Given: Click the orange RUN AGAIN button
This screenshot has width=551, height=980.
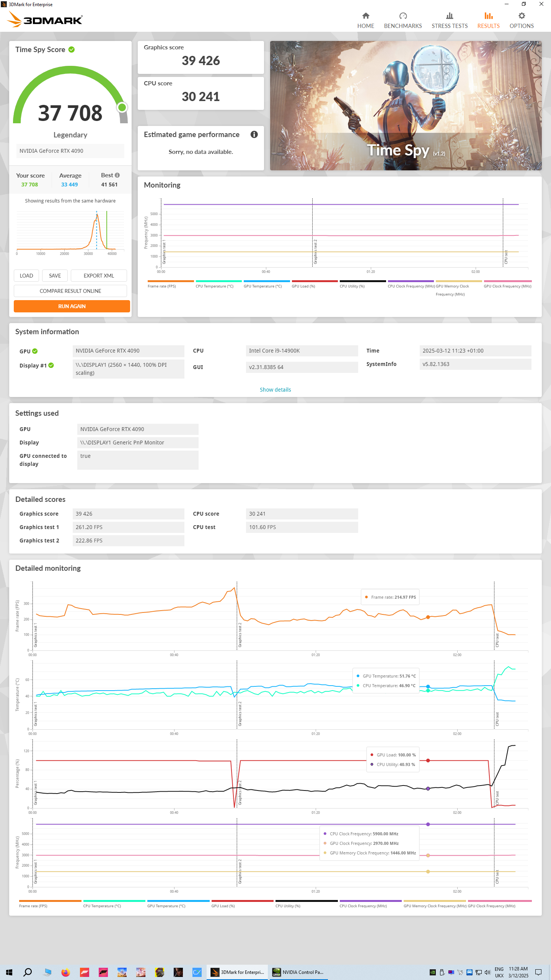Looking at the screenshot, I should click(x=72, y=306).
